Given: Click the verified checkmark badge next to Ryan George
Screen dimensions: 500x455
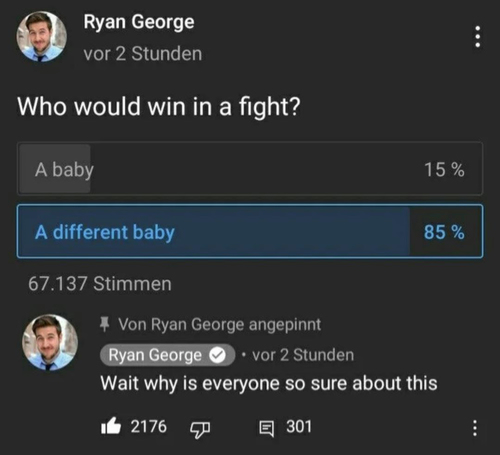Looking at the screenshot, I should pos(217,355).
